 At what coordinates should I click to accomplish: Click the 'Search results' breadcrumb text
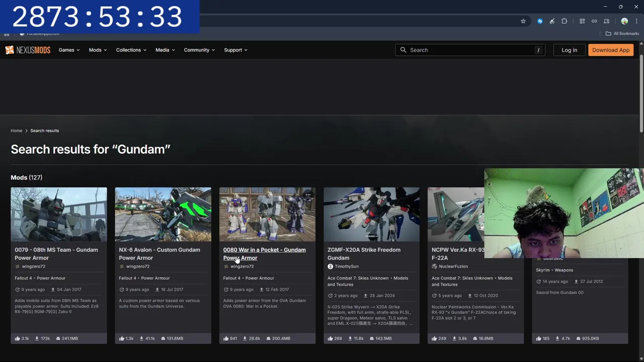45,131
